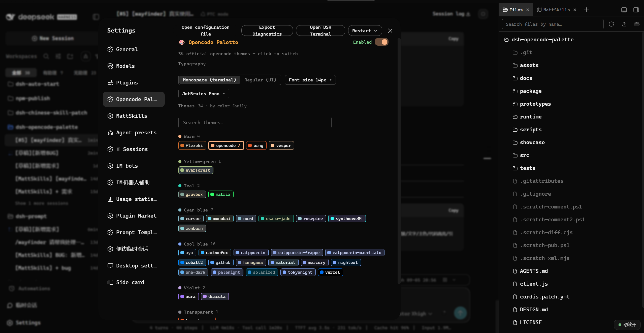Toggle the right sidebar layout icon
Viewport: 644px width, 333px height.
point(636,10)
